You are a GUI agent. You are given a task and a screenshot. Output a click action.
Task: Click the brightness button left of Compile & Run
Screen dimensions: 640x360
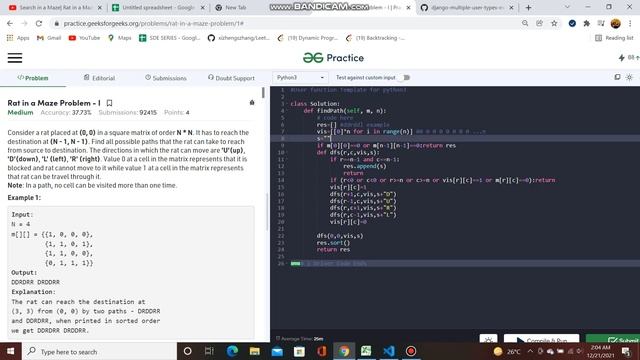(x=488, y=340)
